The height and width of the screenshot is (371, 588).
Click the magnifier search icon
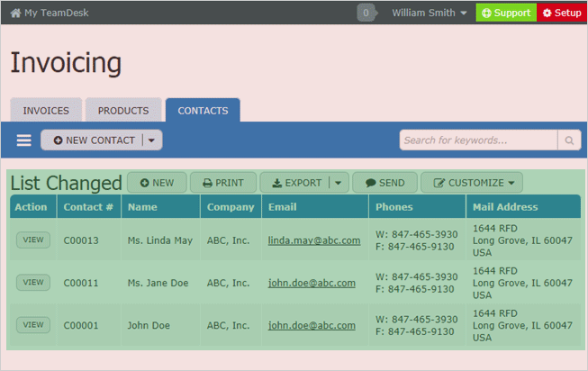click(x=569, y=140)
